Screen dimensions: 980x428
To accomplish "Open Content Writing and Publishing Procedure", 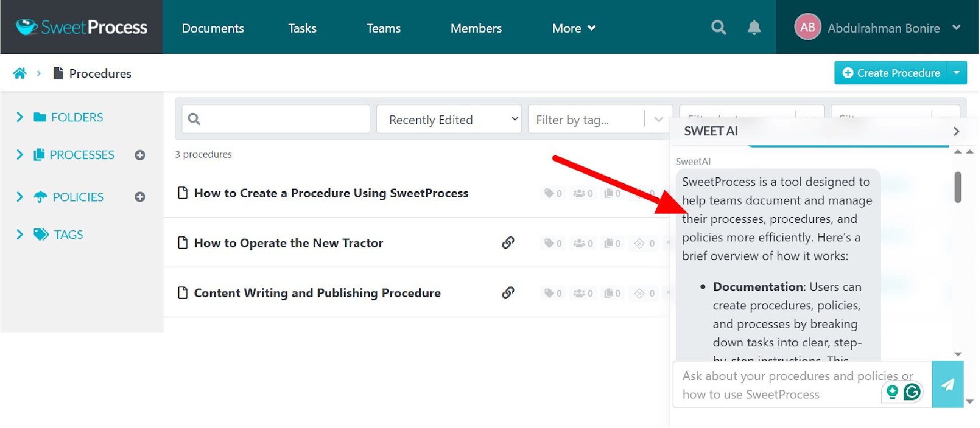I will tap(317, 293).
